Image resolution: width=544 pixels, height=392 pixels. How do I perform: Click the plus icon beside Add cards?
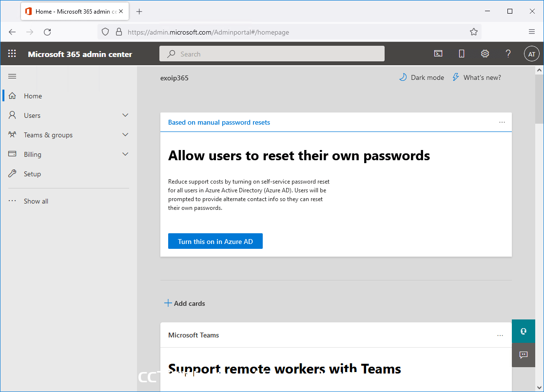coord(168,303)
